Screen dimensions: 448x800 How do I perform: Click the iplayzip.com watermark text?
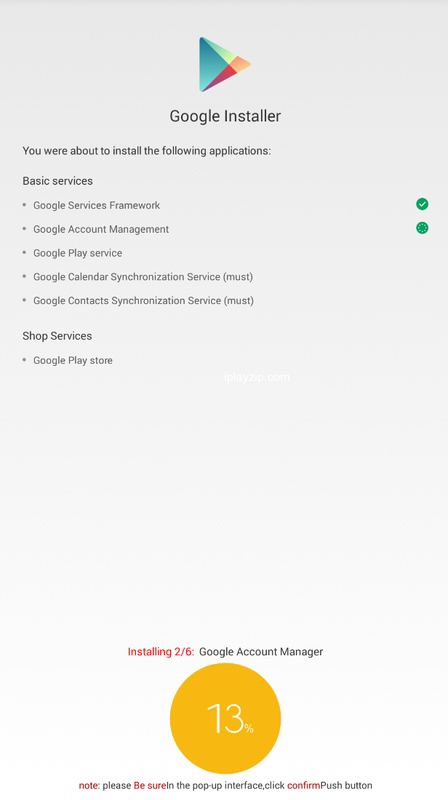257,378
